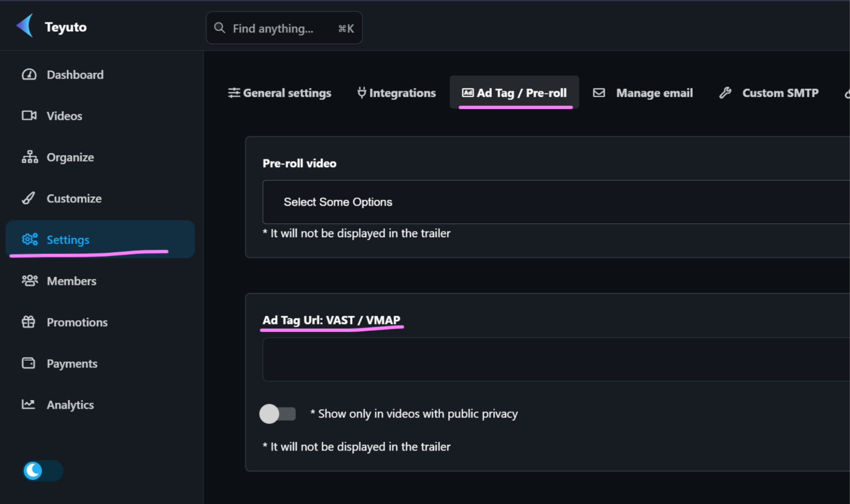
Task: Toggle the dark mode moon switch
Action: coord(43,471)
